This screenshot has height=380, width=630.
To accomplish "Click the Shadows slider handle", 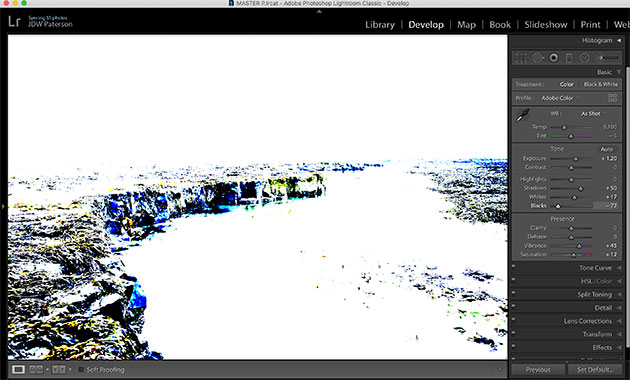I will pos(581,188).
